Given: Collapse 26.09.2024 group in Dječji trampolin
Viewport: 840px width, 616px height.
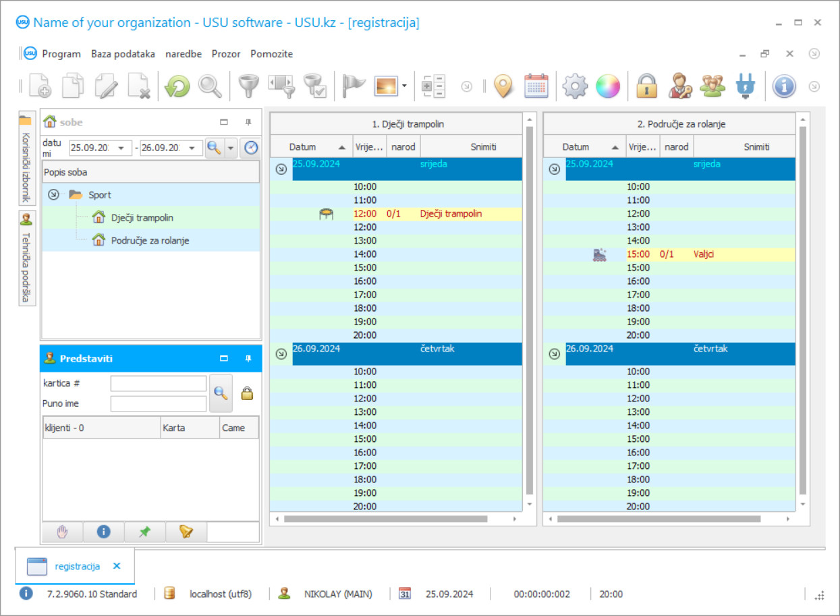Looking at the screenshot, I should pyautogui.click(x=281, y=354).
